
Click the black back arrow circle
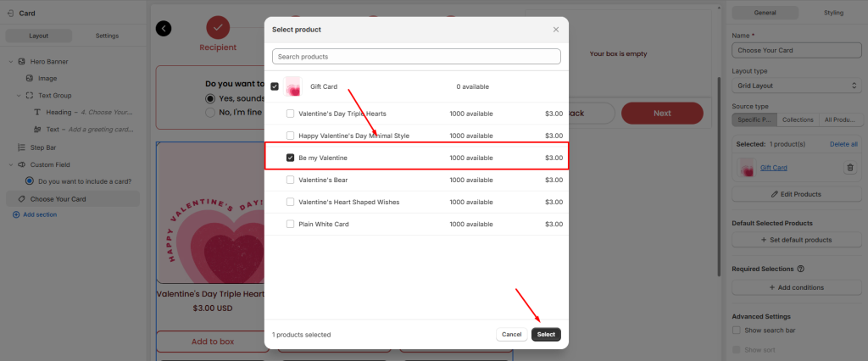(x=164, y=29)
